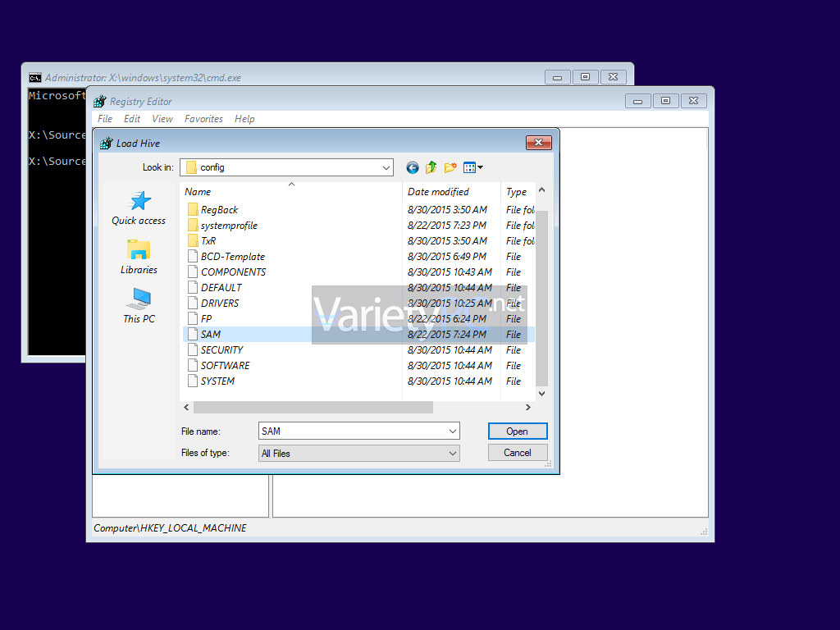This screenshot has height=630, width=840.
Task: Click the DEFAULT file icon
Action: click(x=193, y=287)
